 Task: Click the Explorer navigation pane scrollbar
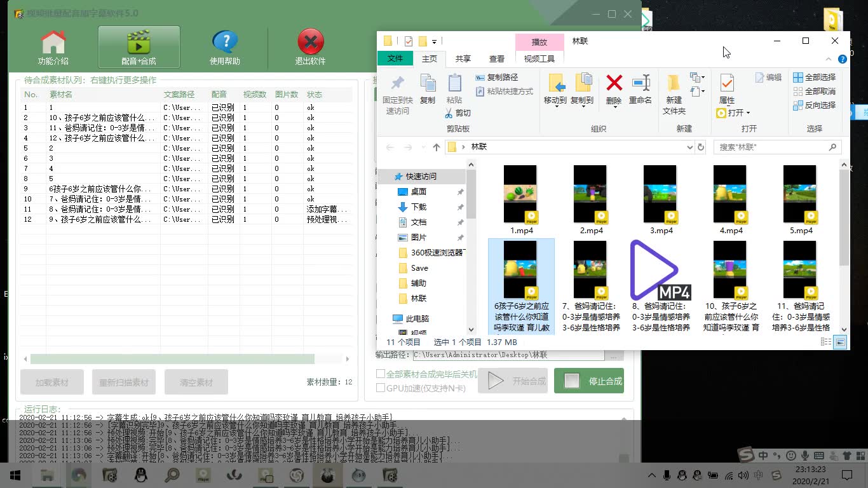(x=471, y=194)
